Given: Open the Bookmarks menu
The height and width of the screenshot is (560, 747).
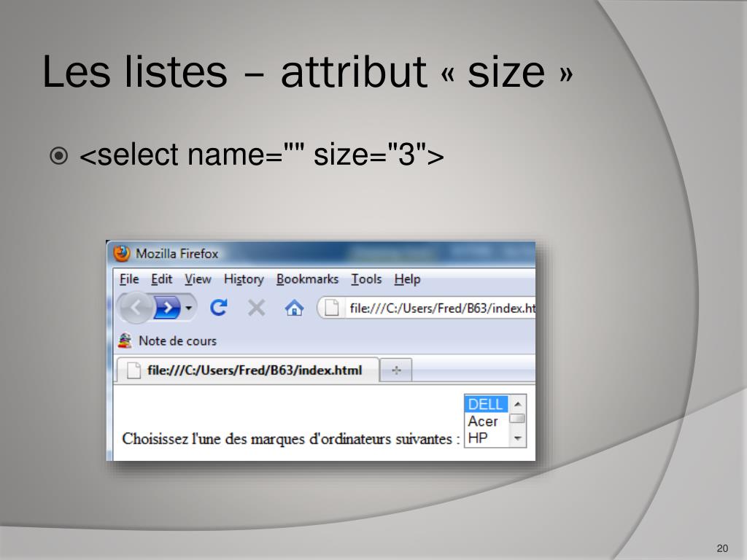Looking at the screenshot, I should click(307, 279).
